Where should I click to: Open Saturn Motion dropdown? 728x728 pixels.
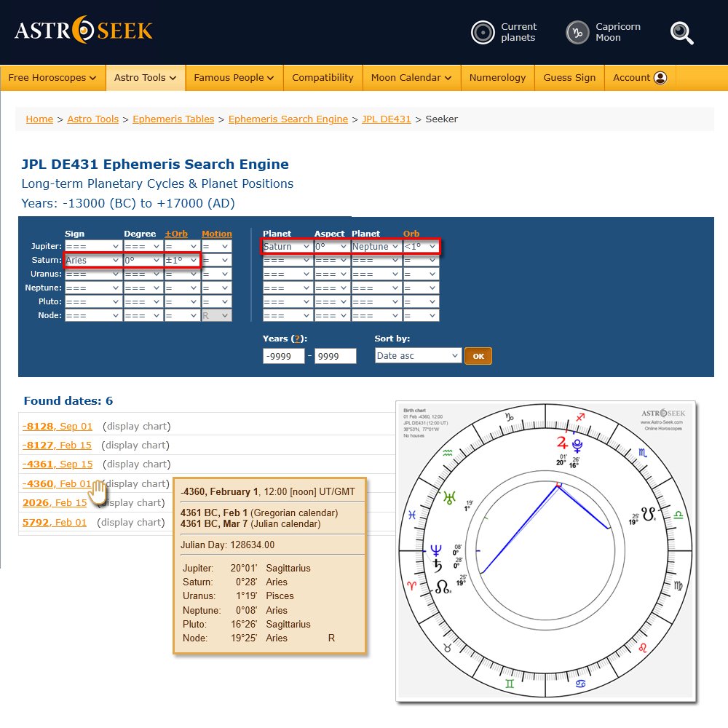click(216, 260)
